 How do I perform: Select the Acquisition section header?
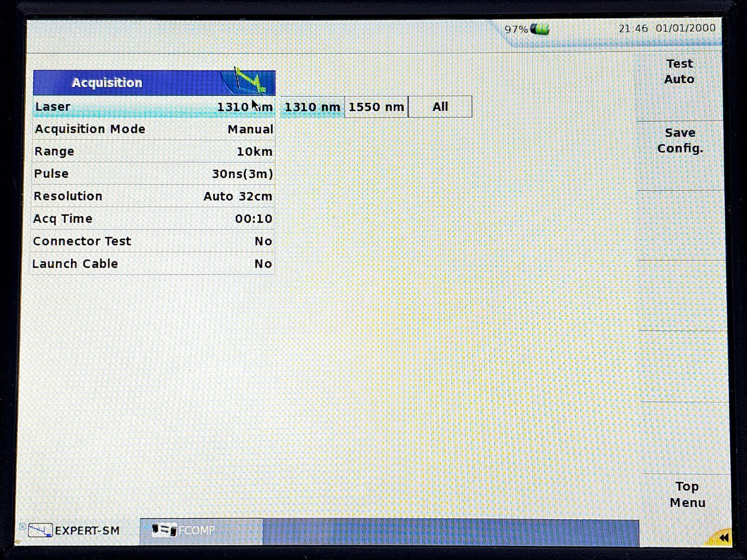[107, 83]
